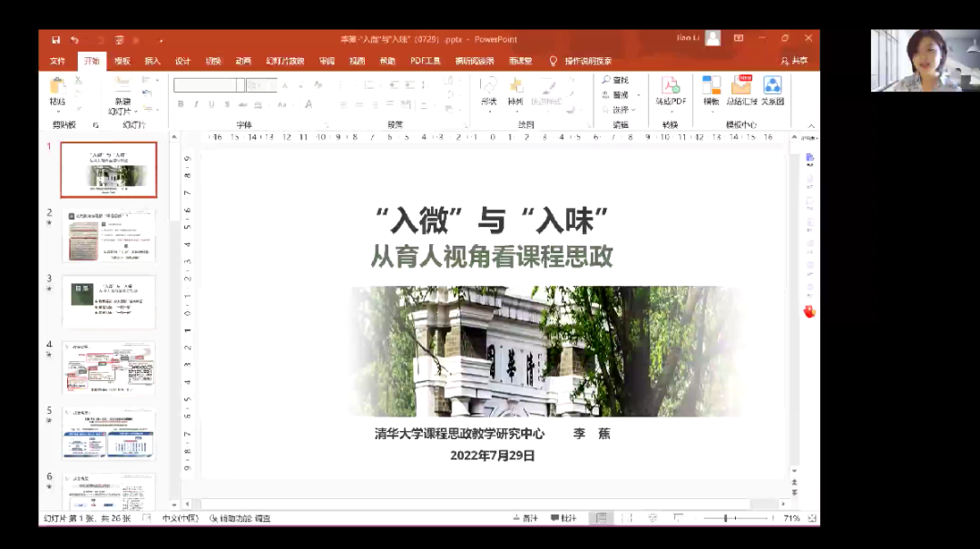Image resolution: width=980 pixels, height=549 pixels.
Task: Expand the Replace dropdown arrow
Action: click(638, 95)
